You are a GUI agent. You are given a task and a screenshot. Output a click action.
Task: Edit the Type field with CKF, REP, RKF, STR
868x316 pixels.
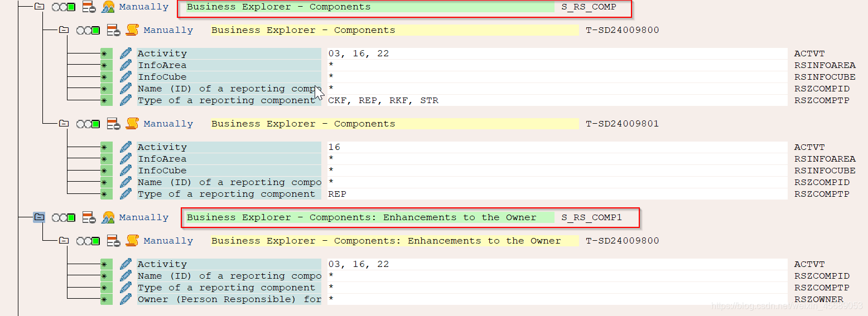click(x=126, y=100)
